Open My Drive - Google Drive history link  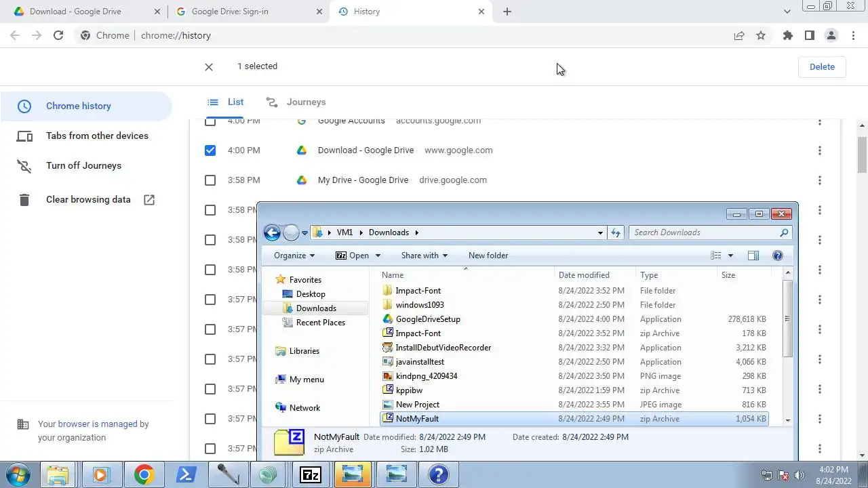coord(363,180)
